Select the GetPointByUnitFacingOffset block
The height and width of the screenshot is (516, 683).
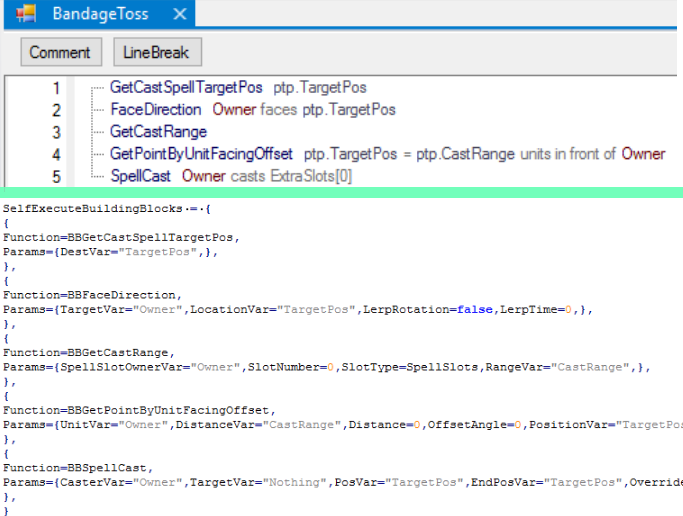pos(201,154)
